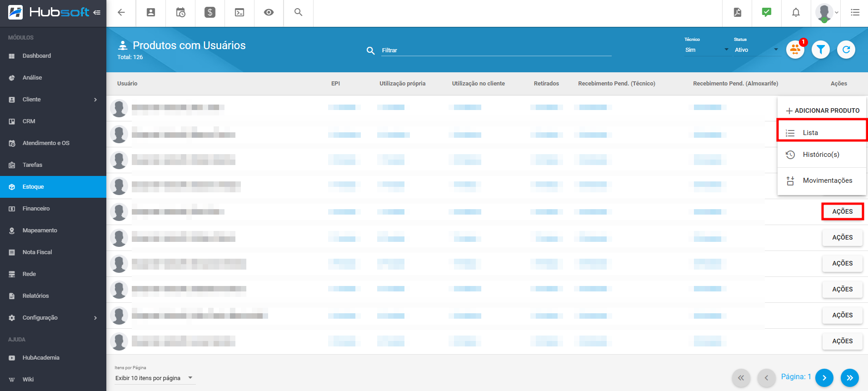Refresh the products list

coord(846,50)
